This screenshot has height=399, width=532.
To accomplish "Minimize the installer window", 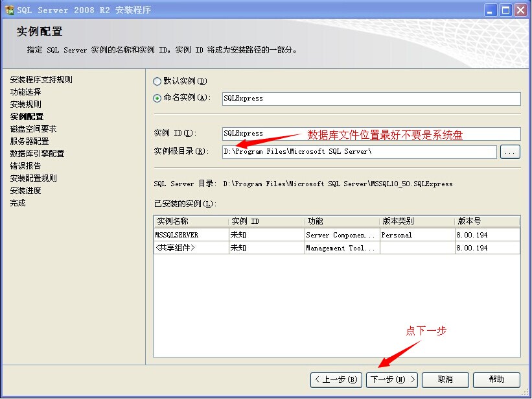I will click(490, 10).
